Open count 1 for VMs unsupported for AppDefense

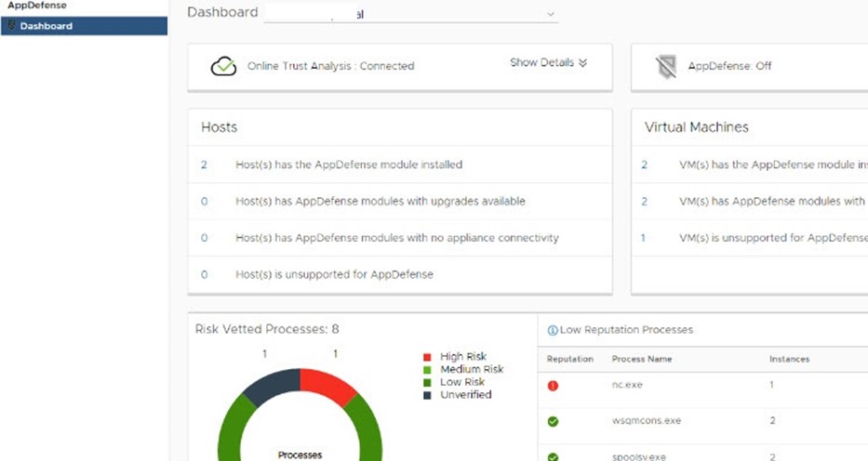(x=643, y=238)
